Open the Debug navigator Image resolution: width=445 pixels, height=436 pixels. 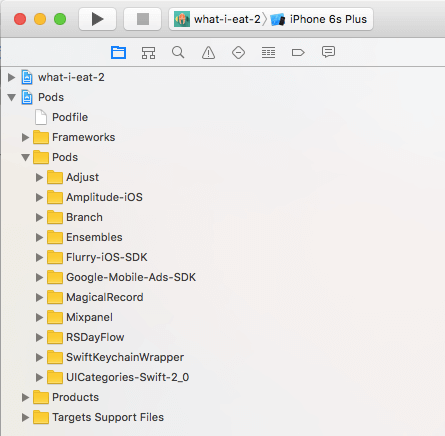268,52
